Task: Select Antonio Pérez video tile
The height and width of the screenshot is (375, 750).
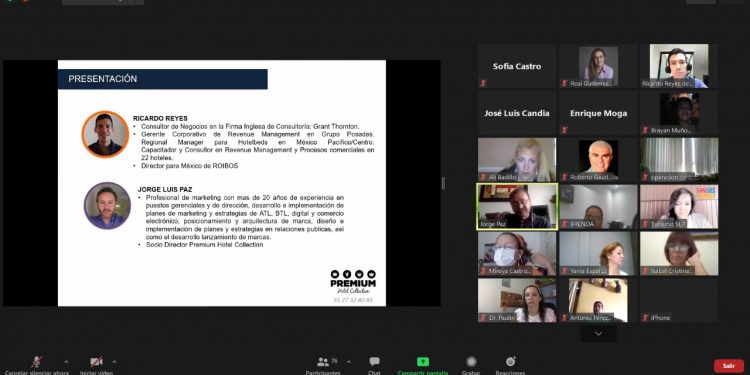Action: [x=598, y=300]
